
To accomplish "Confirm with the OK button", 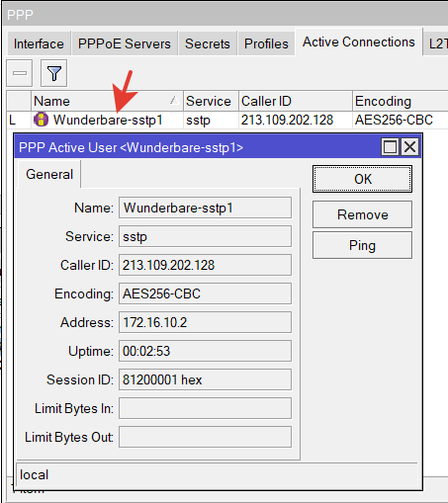I will click(x=362, y=179).
